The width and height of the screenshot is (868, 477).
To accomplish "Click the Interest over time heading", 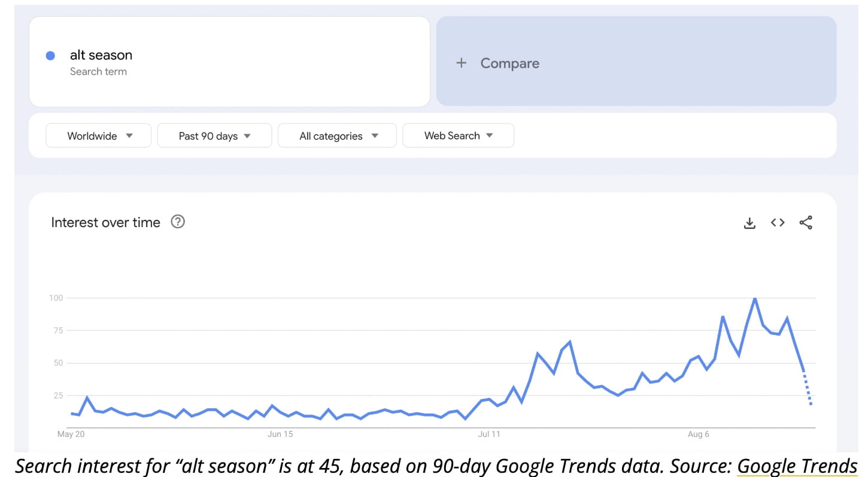I will tap(105, 222).
